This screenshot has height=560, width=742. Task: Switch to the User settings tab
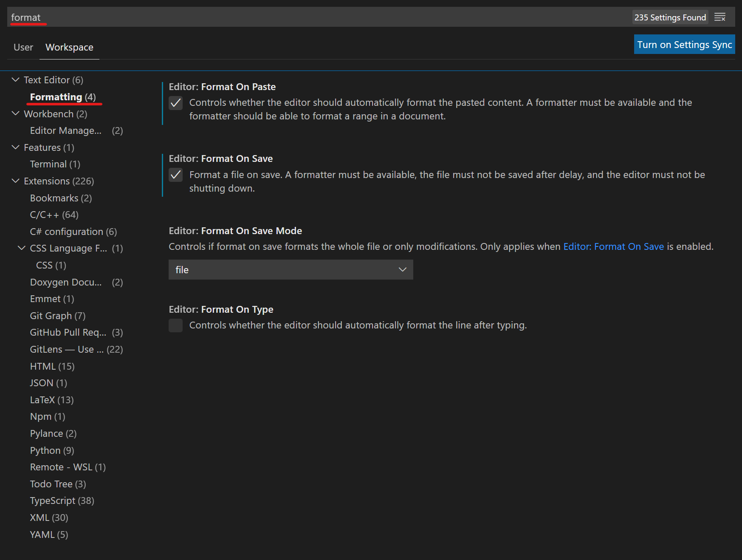[x=23, y=47]
